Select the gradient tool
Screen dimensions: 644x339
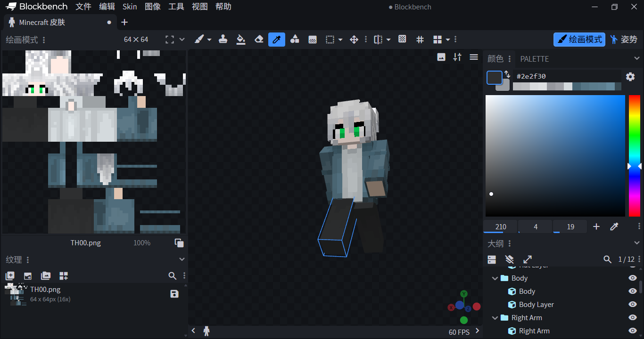(313, 40)
